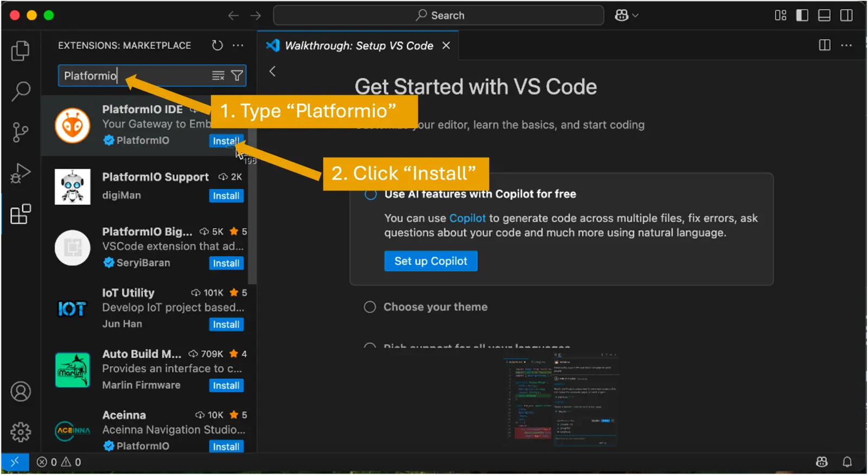The width and height of the screenshot is (868, 475).
Task: Click the IoT Utility extension logo
Action: coord(72,309)
